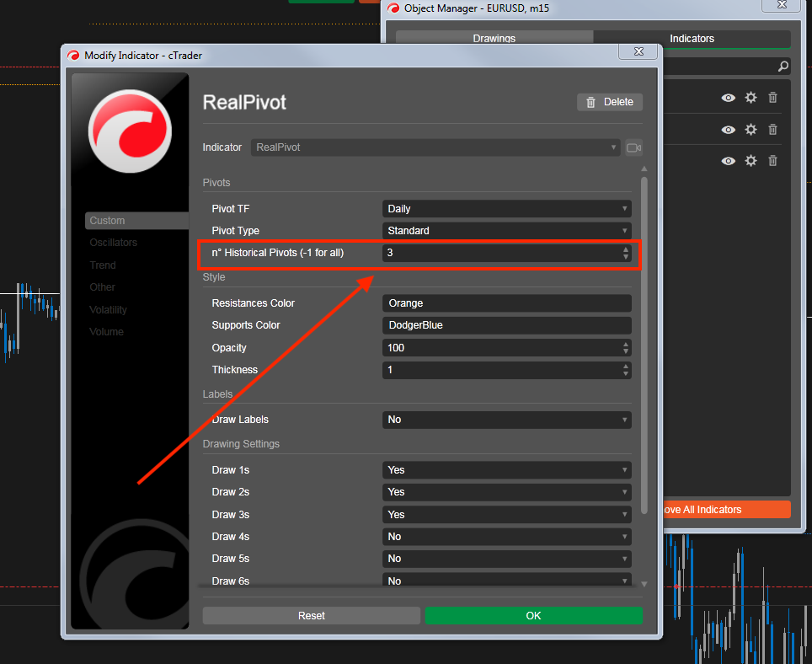Select the Other indicator category
The height and width of the screenshot is (664, 812).
pos(102,287)
